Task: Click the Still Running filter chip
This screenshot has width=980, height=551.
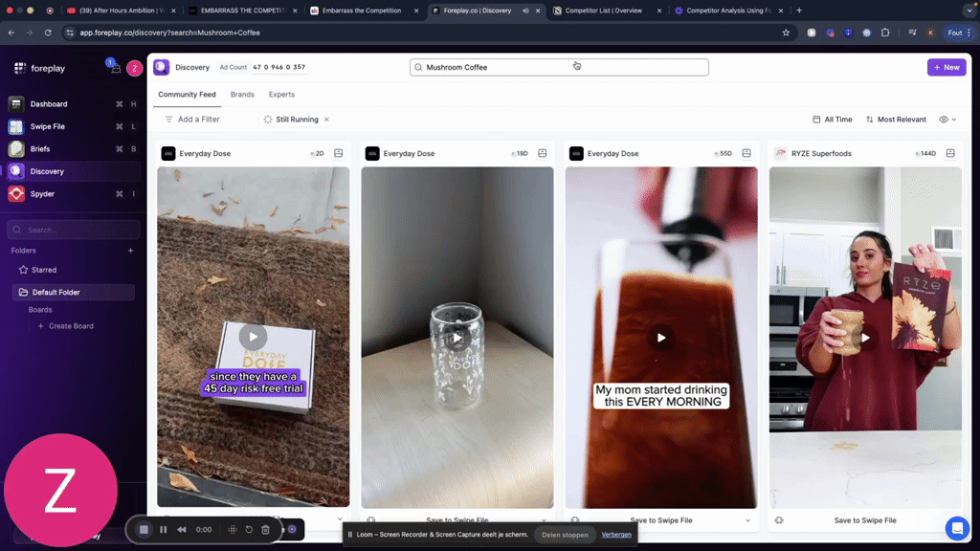Action: coord(297,120)
